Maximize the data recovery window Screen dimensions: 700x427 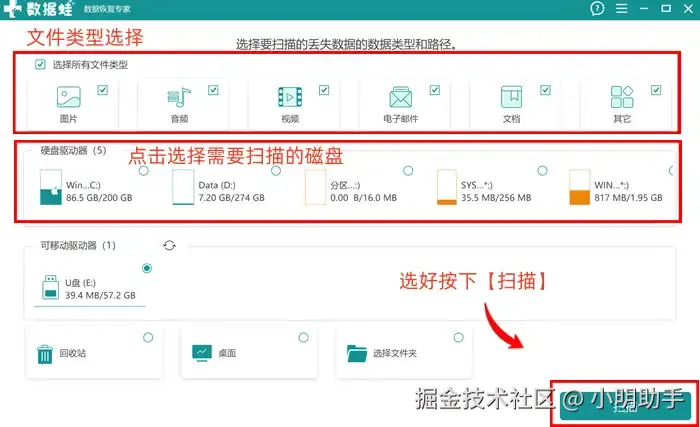[x=666, y=8]
